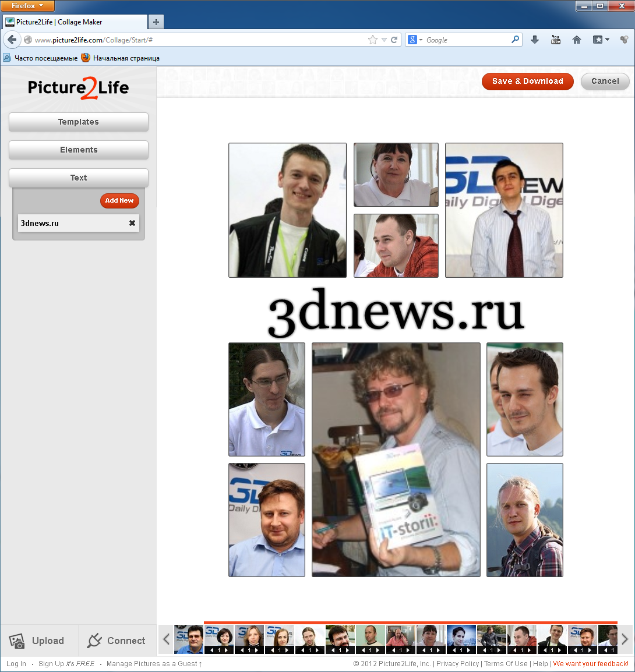Reload the page with the refresh icon
The height and width of the screenshot is (672, 635).
click(394, 40)
